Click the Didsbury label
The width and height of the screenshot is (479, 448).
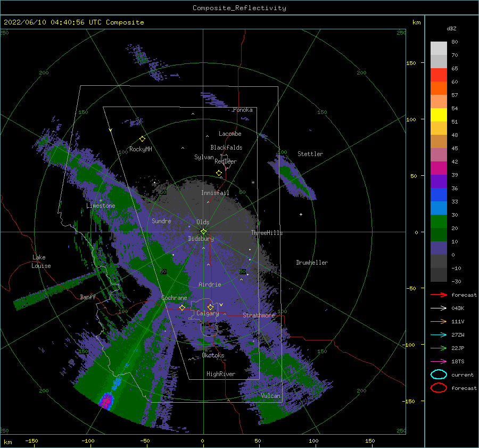(201, 239)
